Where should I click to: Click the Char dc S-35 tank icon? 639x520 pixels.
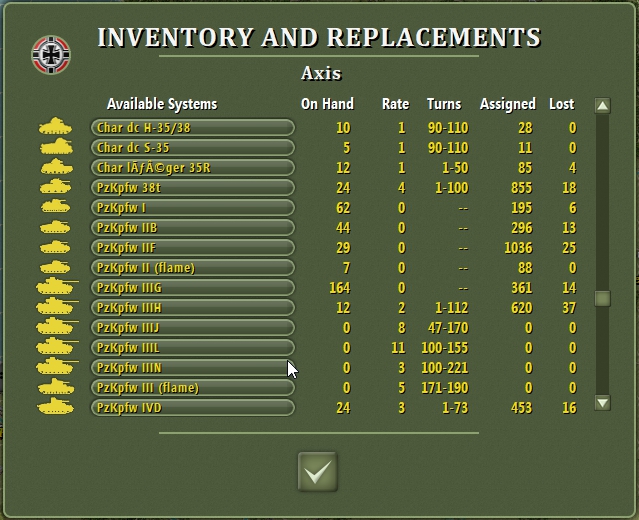(x=57, y=146)
